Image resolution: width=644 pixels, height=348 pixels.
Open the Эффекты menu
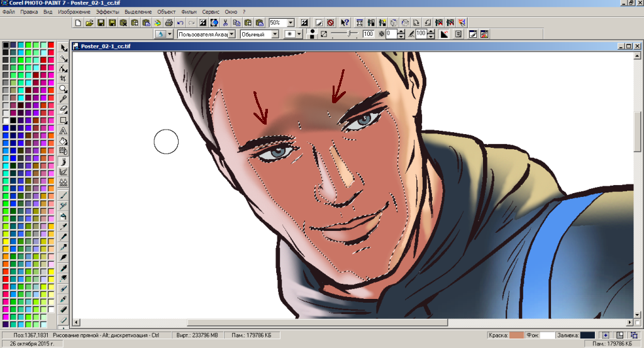coord(108,12)
